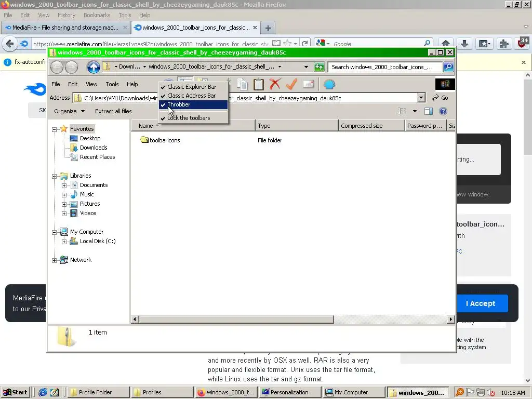Screen dimensions: 532x399
Task: Open Personalization taskbar button
Action: [x=290, y=392]
